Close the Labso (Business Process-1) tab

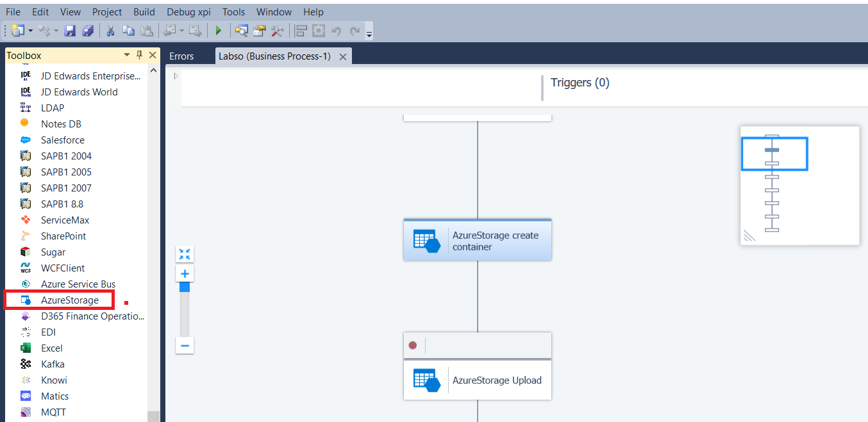click(343, 57)
